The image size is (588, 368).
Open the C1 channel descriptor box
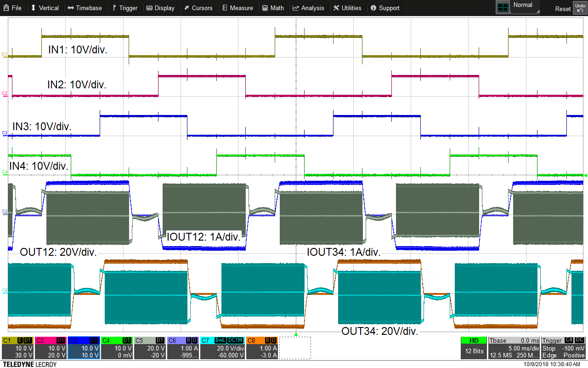pyautogui.click(x=17, y=348)
